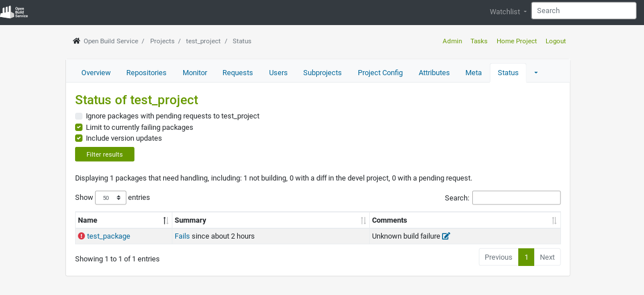Switch to the Attributes tab
Image resolution: width=644 pixels, height=295 pixels.
(x=434, y=73)
